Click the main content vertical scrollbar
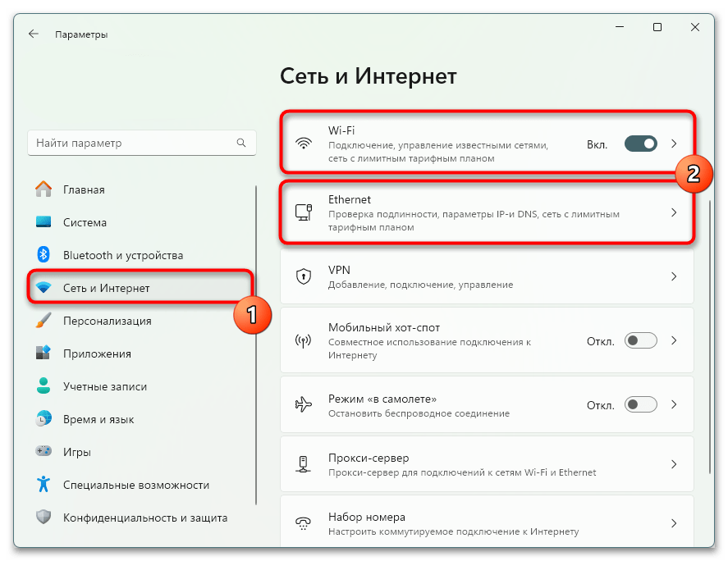728x561 pixels. point(710,337)
